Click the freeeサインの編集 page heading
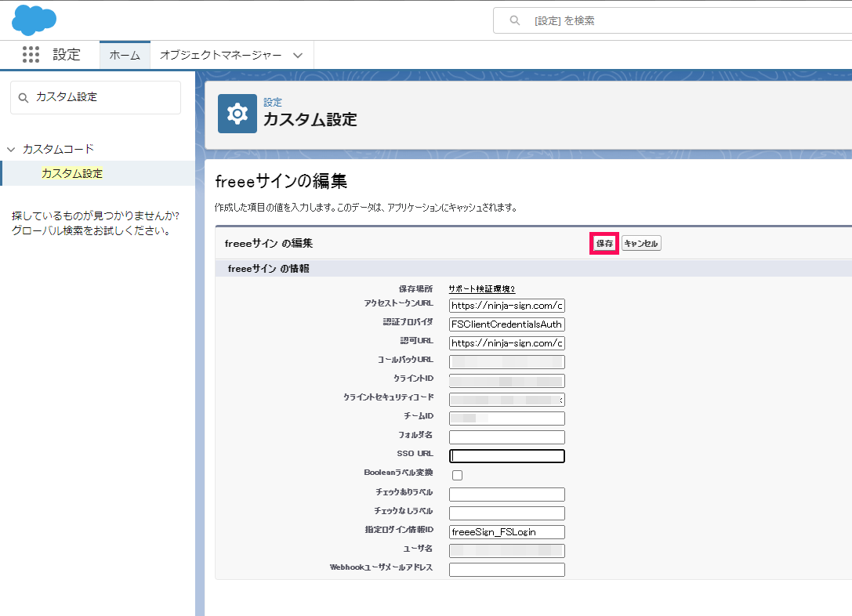 281,181
